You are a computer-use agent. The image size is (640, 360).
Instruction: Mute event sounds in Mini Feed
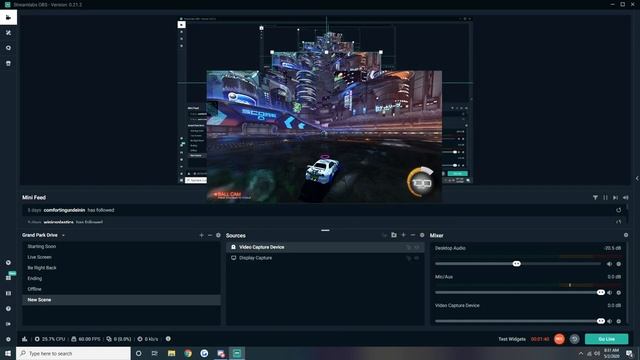pyautogui.click(x=626, y=198)
